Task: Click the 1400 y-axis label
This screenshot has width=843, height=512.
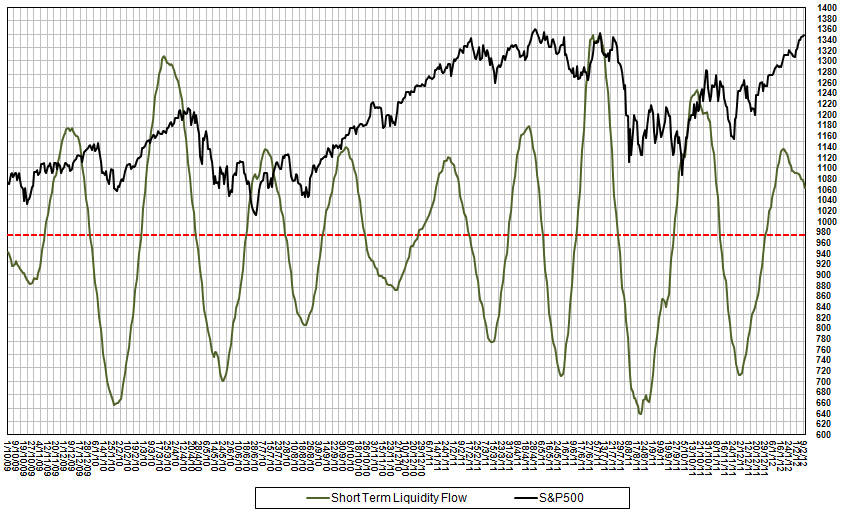Action: 826,8
